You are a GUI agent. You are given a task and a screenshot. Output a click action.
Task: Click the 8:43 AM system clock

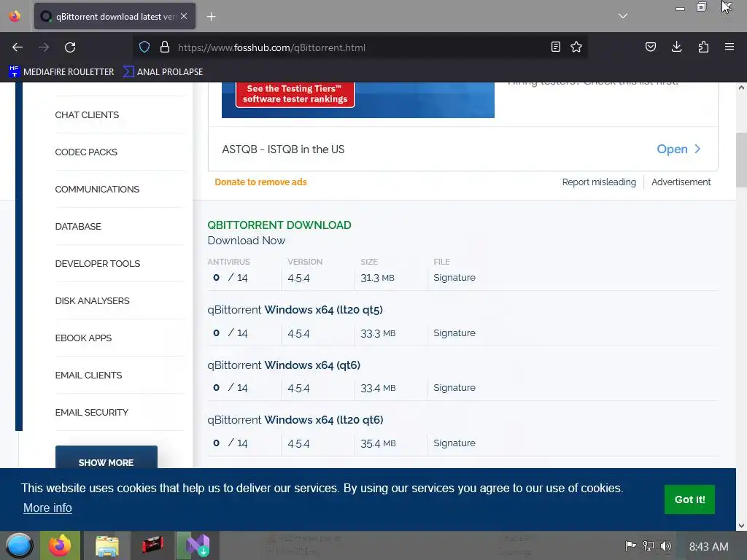click(x=708, y=547)
